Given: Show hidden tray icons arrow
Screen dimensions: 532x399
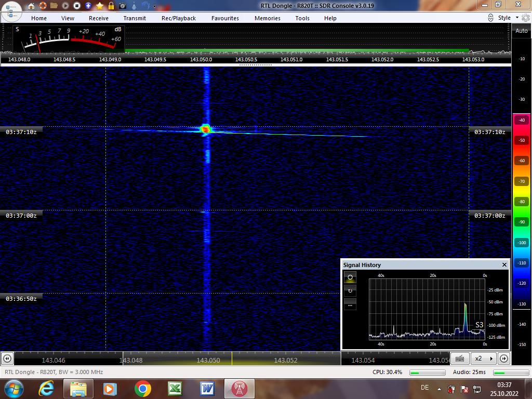Looking at the screenshot, I should point(439,389).
